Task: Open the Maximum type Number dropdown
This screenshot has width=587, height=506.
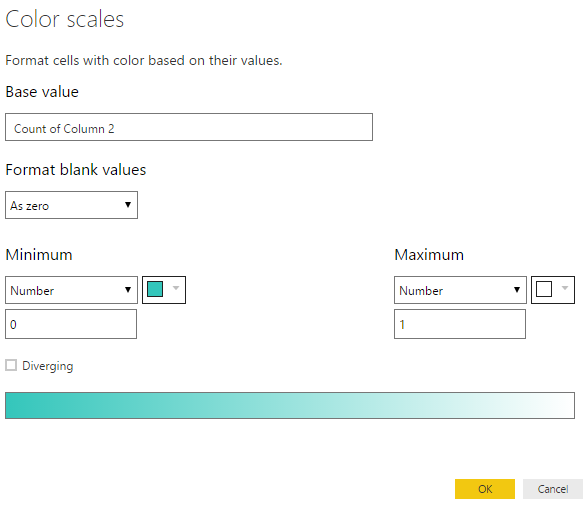Action: [460, 290]
